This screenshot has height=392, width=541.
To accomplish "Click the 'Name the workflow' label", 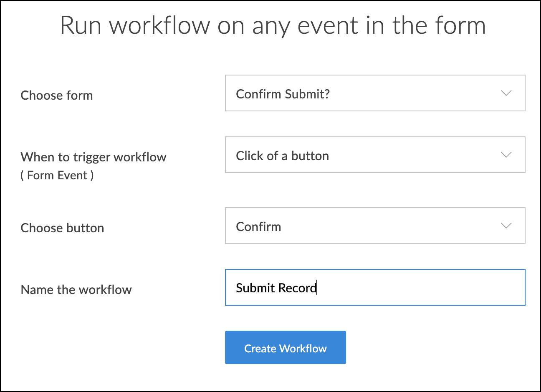I will pyautogui.click(x=76, y=289).
